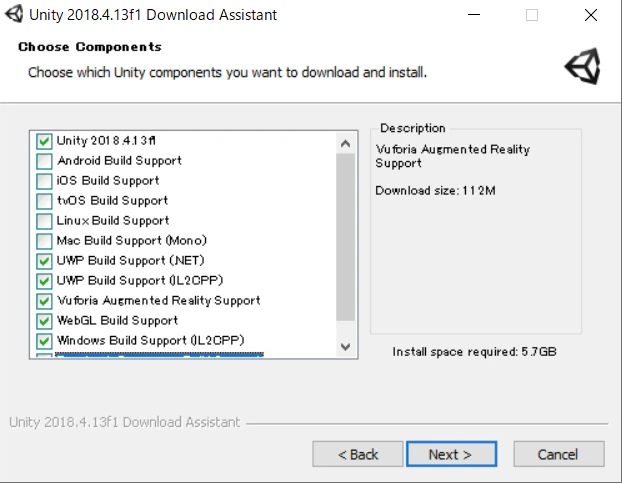
Task: Uncheck Windows Build Support (IL2CPP) checkbox
Action: [x=44, y=341]
